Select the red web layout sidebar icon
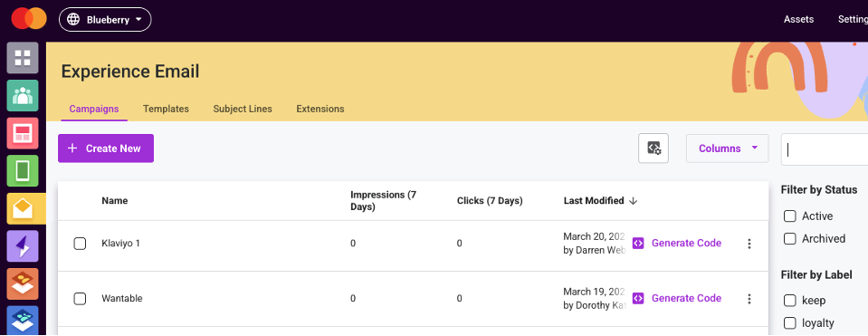 (23, 133)
